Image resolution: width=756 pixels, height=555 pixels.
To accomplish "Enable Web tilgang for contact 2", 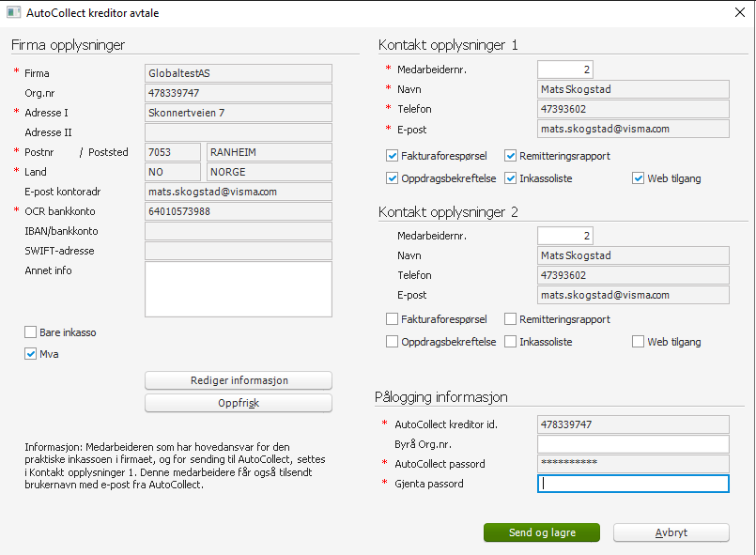I will coord(639,341).
